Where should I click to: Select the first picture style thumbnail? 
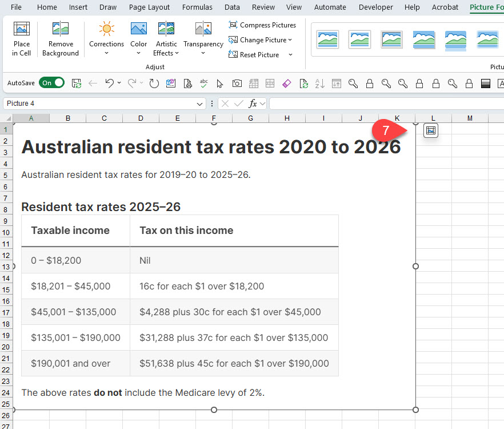tap(328, 39)
